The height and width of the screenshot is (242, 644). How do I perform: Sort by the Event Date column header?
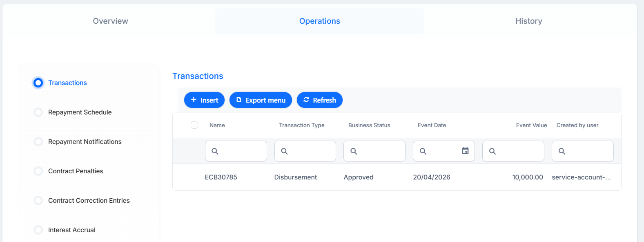(x=432, y=125)
